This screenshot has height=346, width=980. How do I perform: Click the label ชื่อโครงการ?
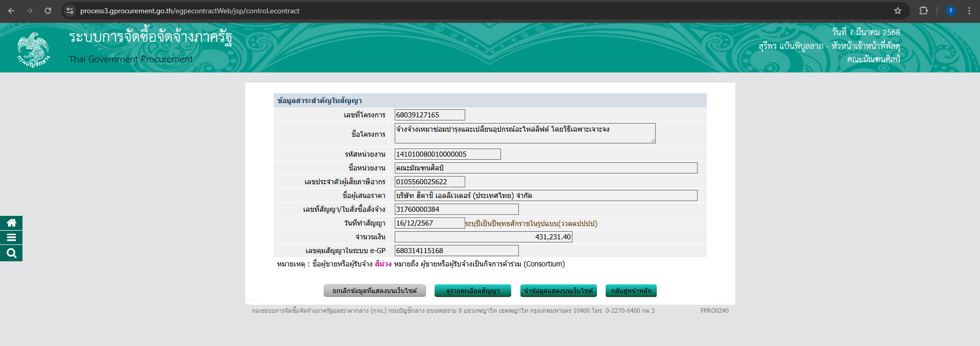(368, 134)
